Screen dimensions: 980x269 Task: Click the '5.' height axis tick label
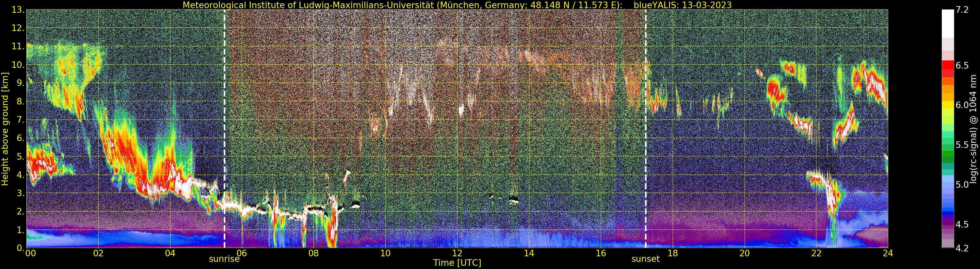point(21,156)
